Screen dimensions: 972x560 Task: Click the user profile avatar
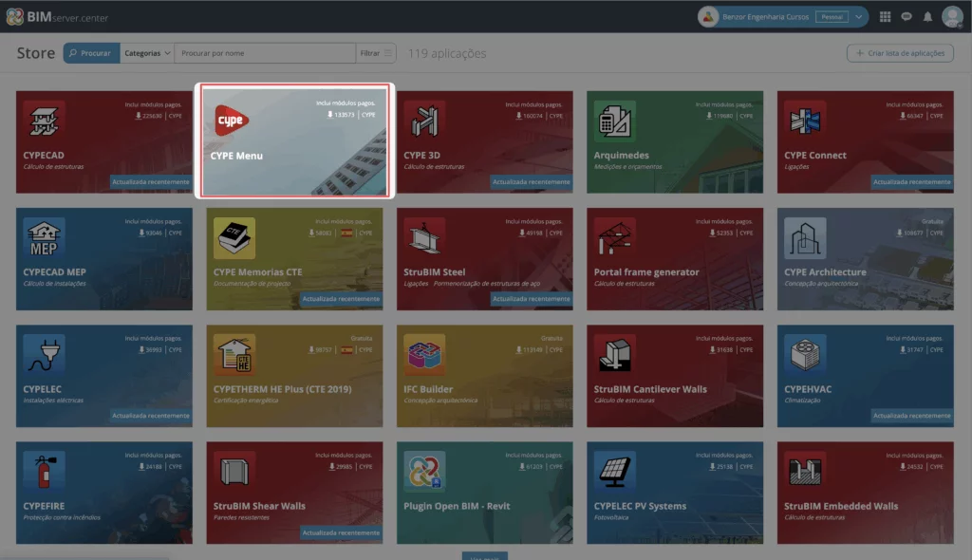tap(952, 16)
